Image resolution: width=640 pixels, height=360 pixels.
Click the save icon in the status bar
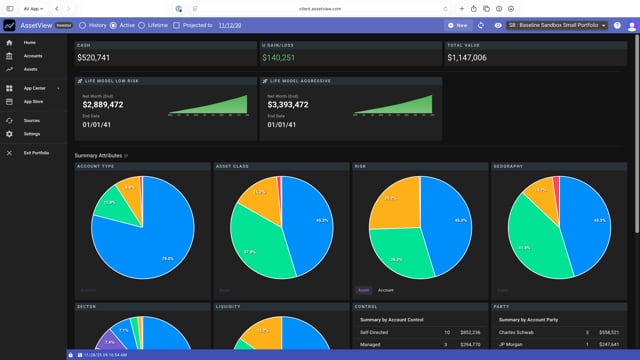(x=80, y=355)
